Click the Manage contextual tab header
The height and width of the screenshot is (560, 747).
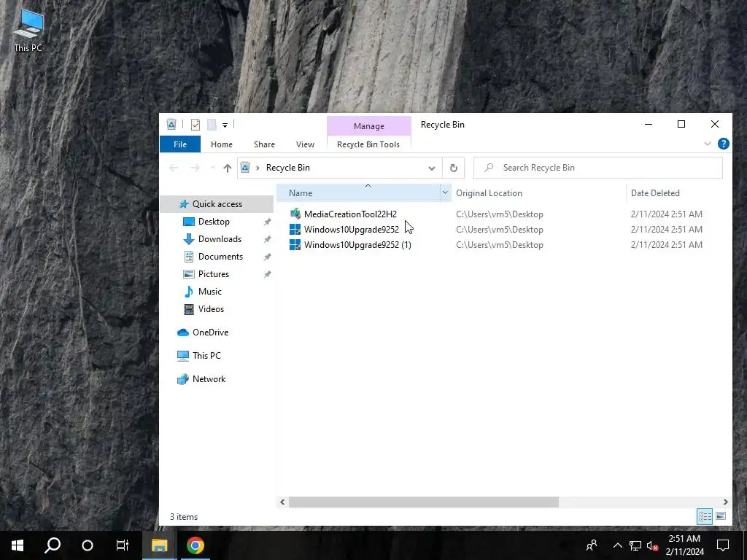point(368,126)
